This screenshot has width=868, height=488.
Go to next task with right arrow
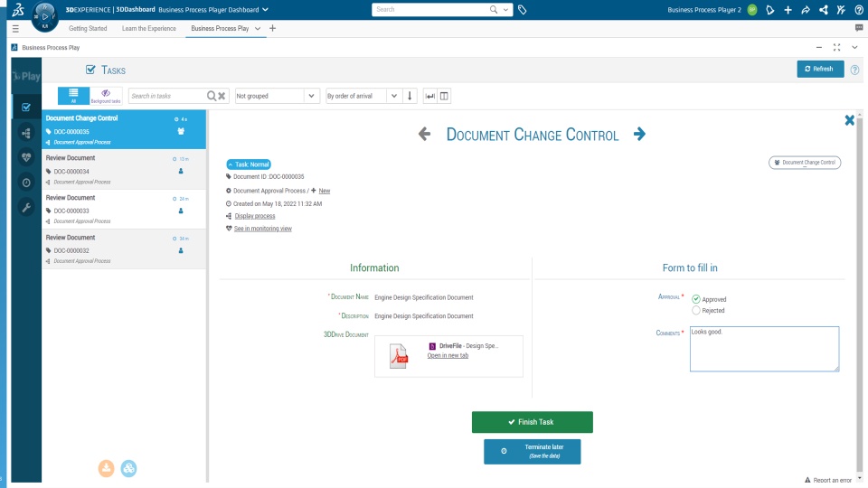pos(639,134)
